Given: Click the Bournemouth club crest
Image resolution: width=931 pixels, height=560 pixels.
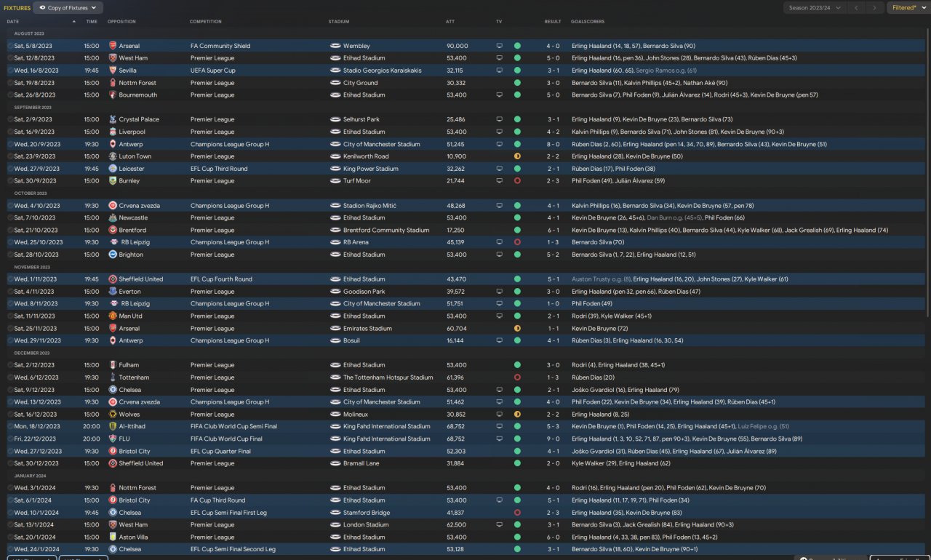Looking at the screenshot, I should pos(113,95).
